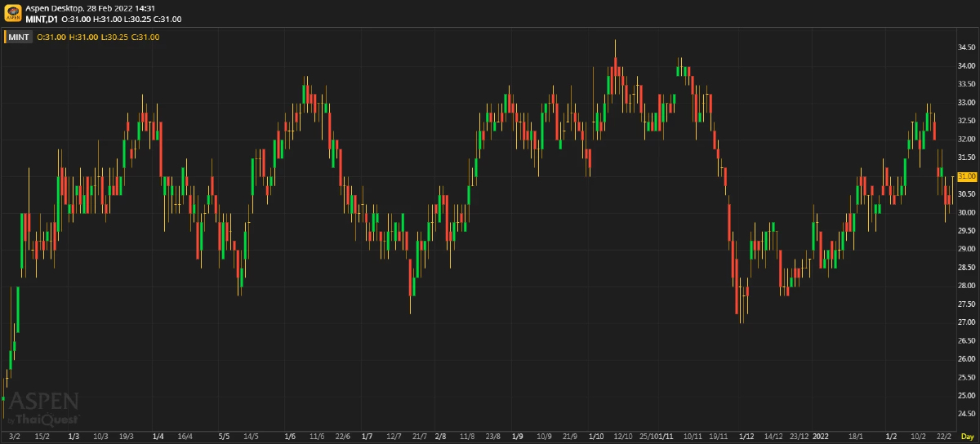The width and height of the screenshot is (980, 444).
Task: Click the MINT,D1 symbol heading
Action: pyautogui.click(x=42, y=19)
